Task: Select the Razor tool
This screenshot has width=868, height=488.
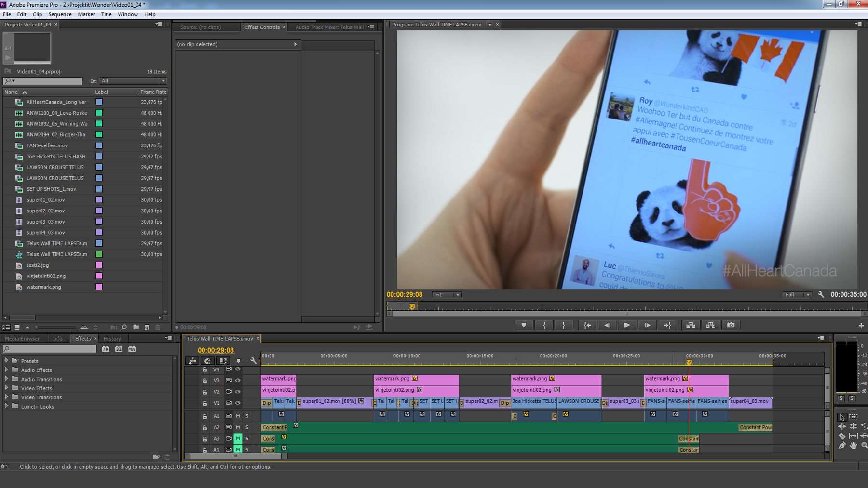Action: 842,436
